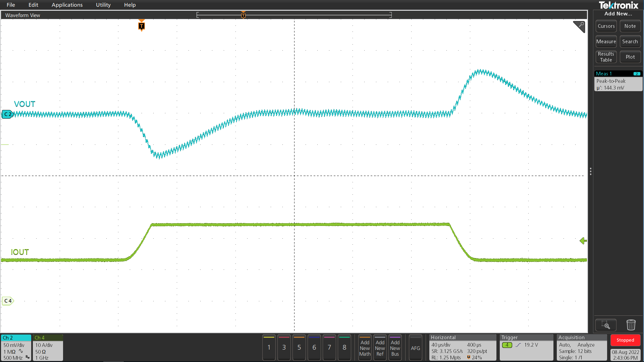Image resolution: width=644 pixels, height=362 pixels.
Task: Add a new Ref waveform
Action: pyautogui.click(x=380, y=348)
